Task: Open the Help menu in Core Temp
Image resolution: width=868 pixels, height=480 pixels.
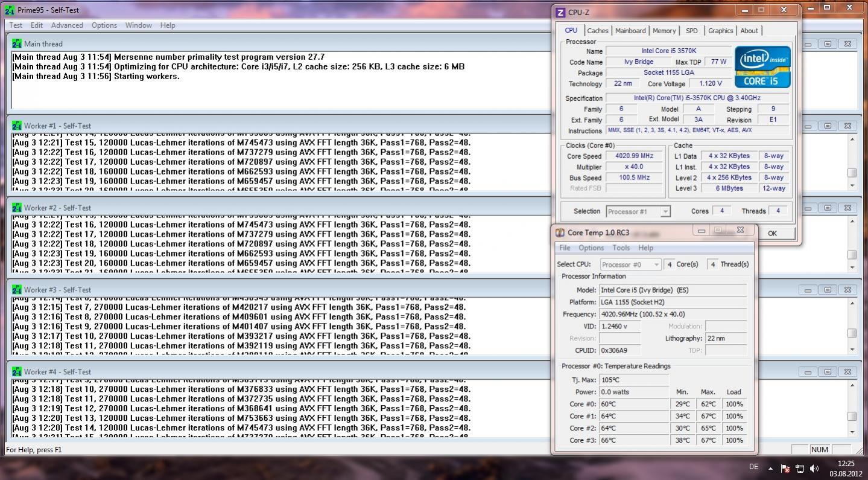Action: click(645, 248)
